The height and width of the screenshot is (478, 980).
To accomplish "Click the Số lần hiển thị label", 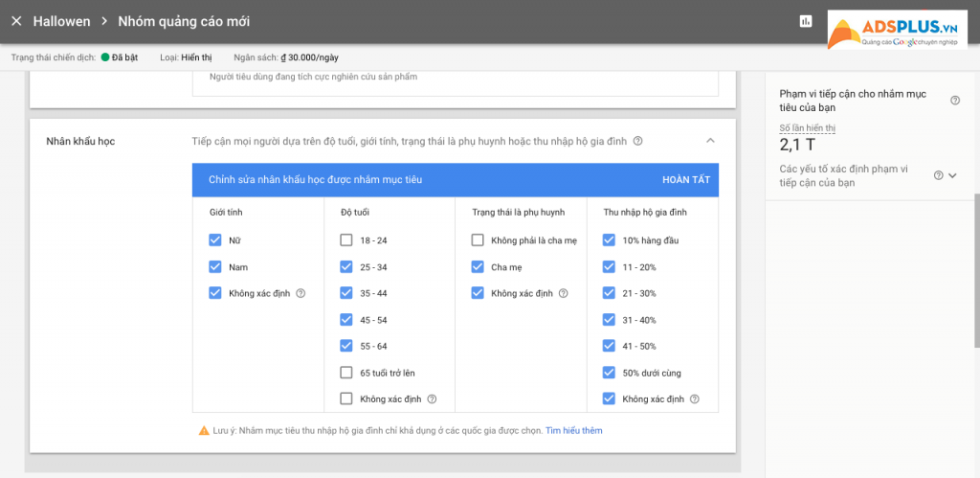I will 808,127.
